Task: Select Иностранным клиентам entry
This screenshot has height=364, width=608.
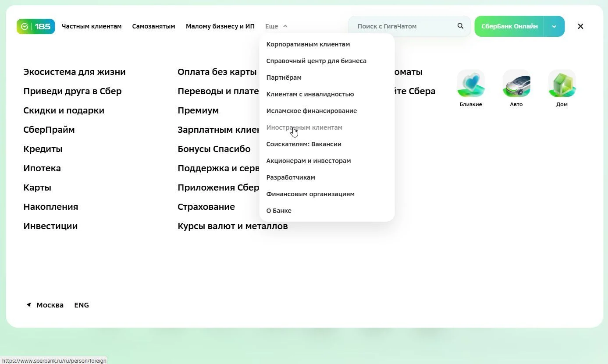Action: pyautogui.click(x=304, y=127)
